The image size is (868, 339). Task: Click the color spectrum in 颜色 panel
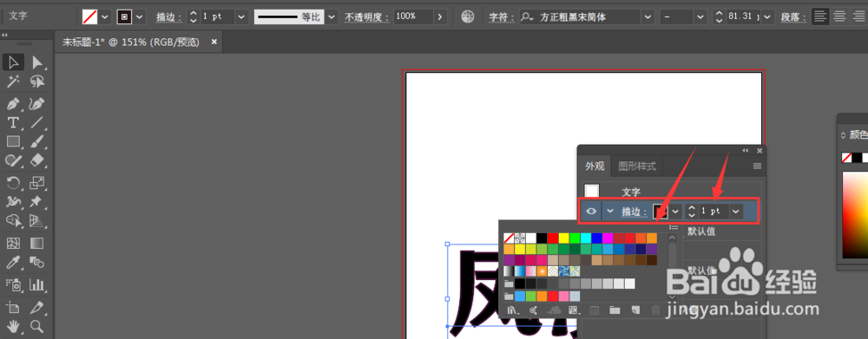(x=855, y=214)
